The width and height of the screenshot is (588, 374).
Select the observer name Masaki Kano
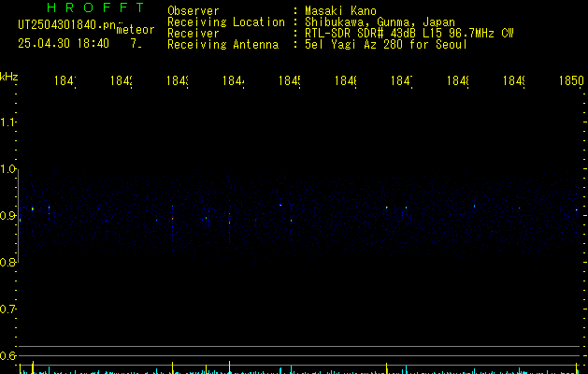point(340,11)
